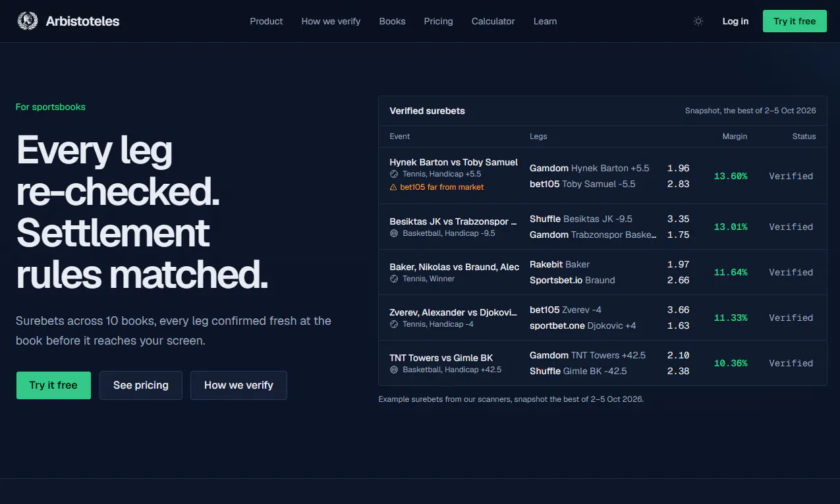
Task: Click the For sportsbooks label
Action: 51,107
